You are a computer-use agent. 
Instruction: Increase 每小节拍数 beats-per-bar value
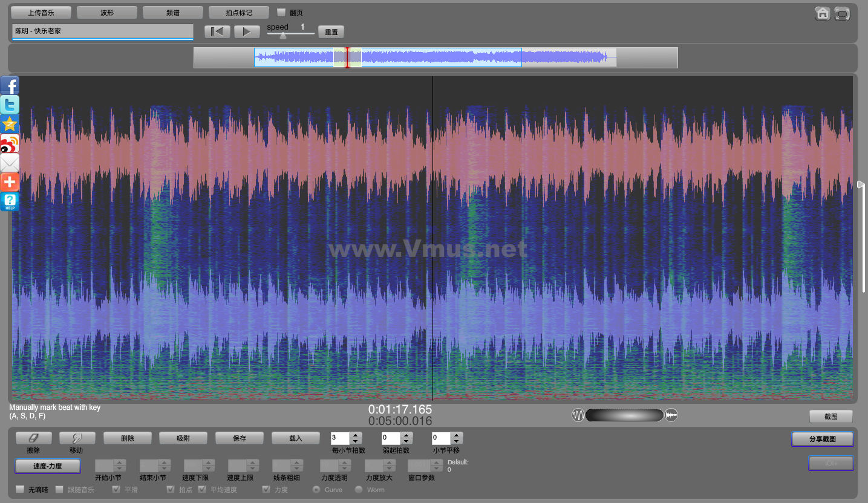[x=356, y=435]
